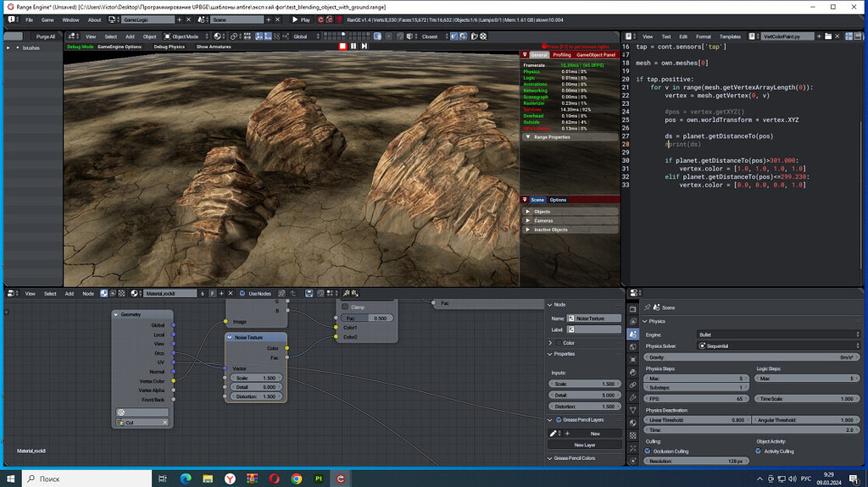Screen dimensions: 868x487
Task: Select the Mesh data triangle tab icon
Action: click(633, 410)
